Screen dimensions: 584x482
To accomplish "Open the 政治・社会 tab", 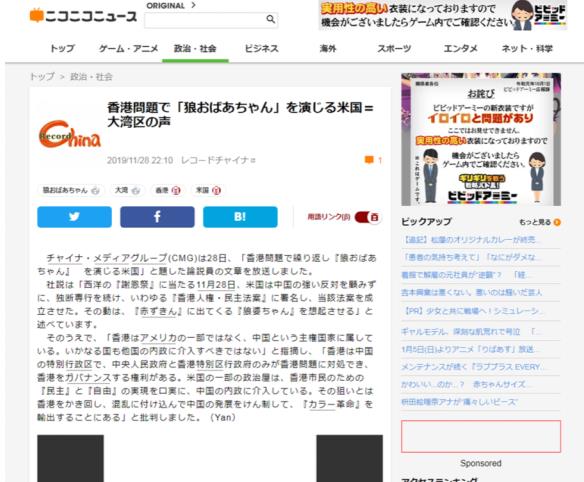I will point(195,49).
